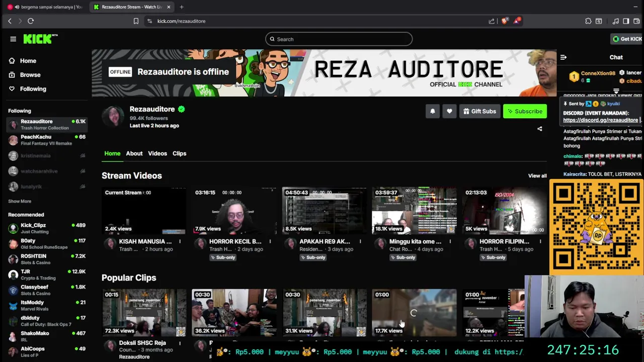
Task: Select the Home channel tab
Action: [112, 153]
